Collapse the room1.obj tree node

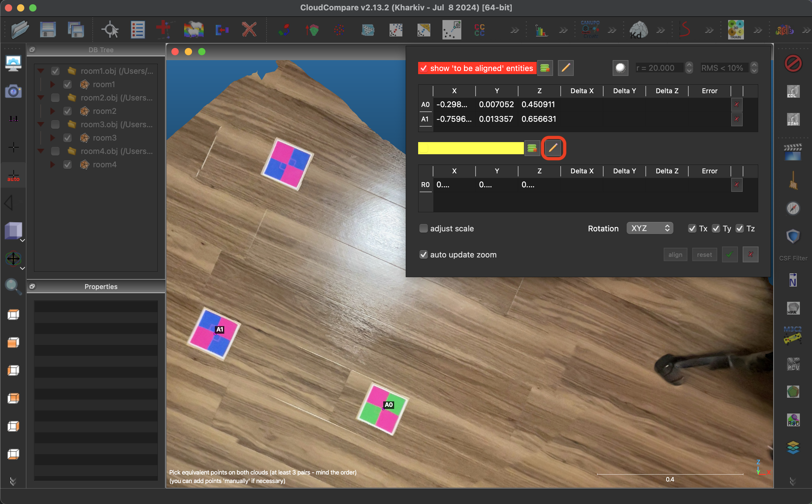[x=41, y=71]
